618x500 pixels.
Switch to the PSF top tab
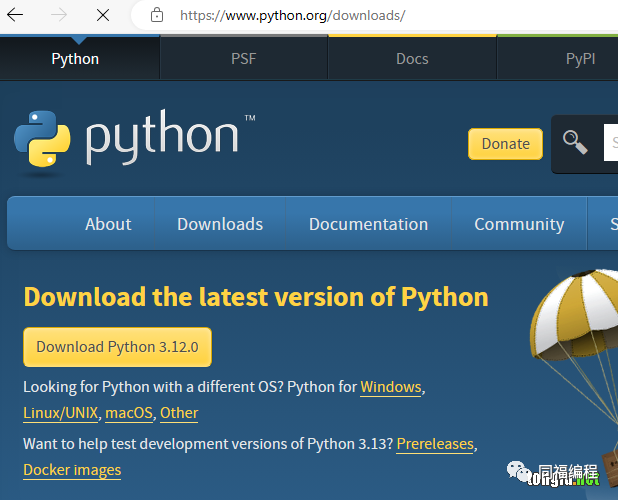[x=244, y=59]
